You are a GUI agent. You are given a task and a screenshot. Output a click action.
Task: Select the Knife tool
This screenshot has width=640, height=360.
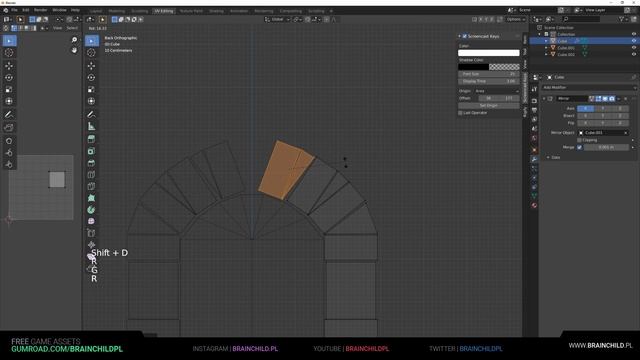point(91,187)
